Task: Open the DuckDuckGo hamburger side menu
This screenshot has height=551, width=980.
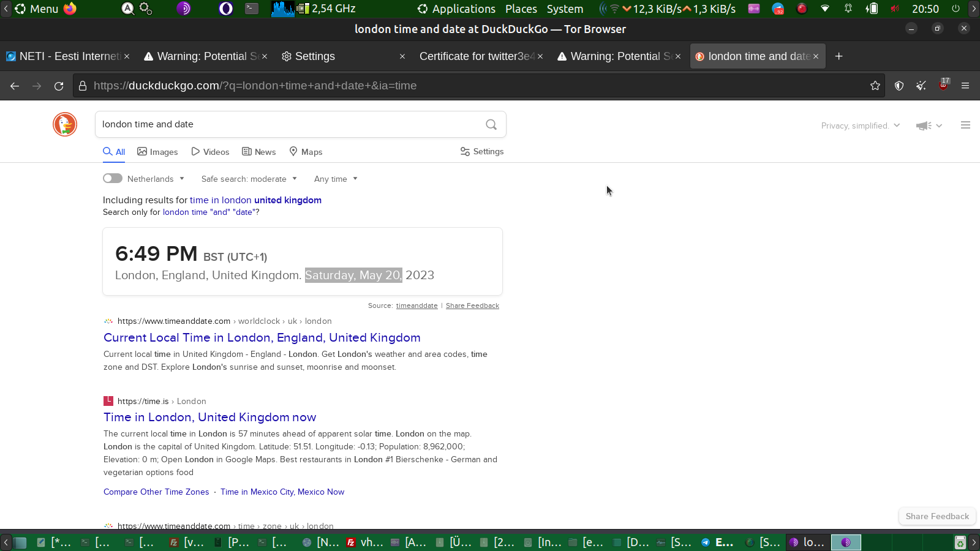Action: pos(965,126)
